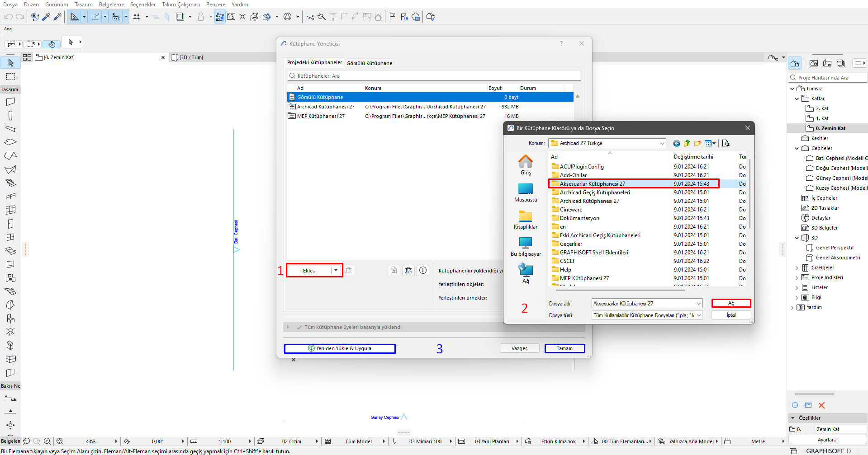Screen dimensions: 868x455
Task: Select the eyedropper pick-up parameters tool
Action: [x=46, y=17]
